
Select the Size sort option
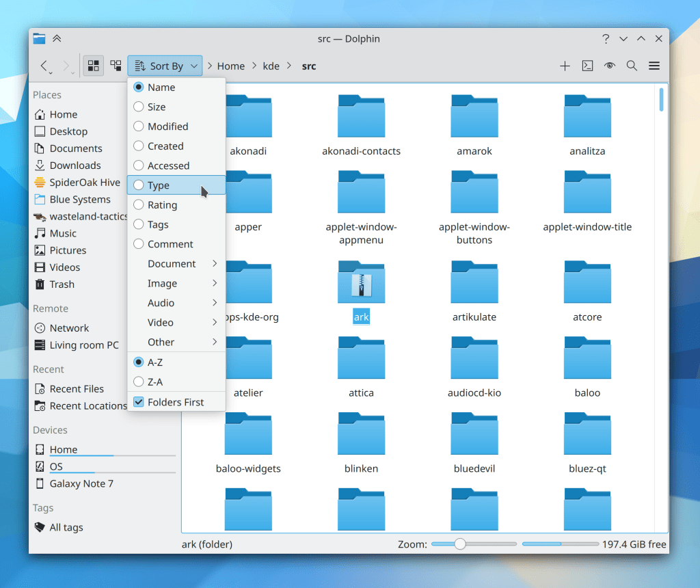157,107
